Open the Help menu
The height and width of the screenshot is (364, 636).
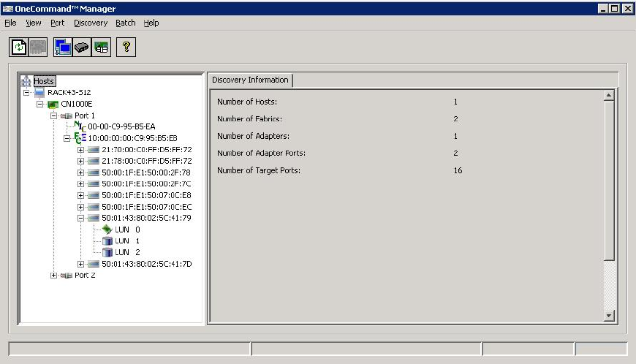151,23
